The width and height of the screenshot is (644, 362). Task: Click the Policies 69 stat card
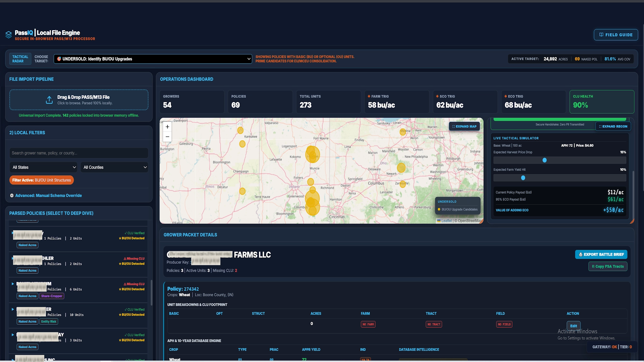(x=260, y=102)
